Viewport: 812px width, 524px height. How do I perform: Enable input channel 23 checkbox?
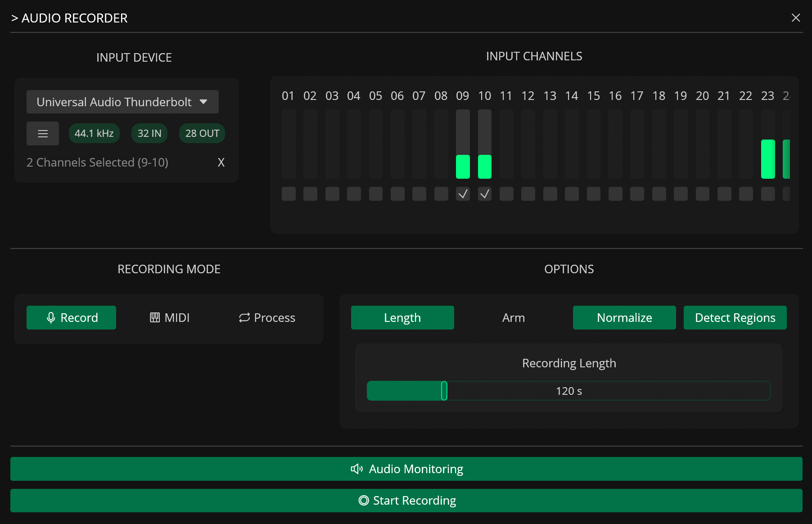pyautogui.click(x=768, y=194)
